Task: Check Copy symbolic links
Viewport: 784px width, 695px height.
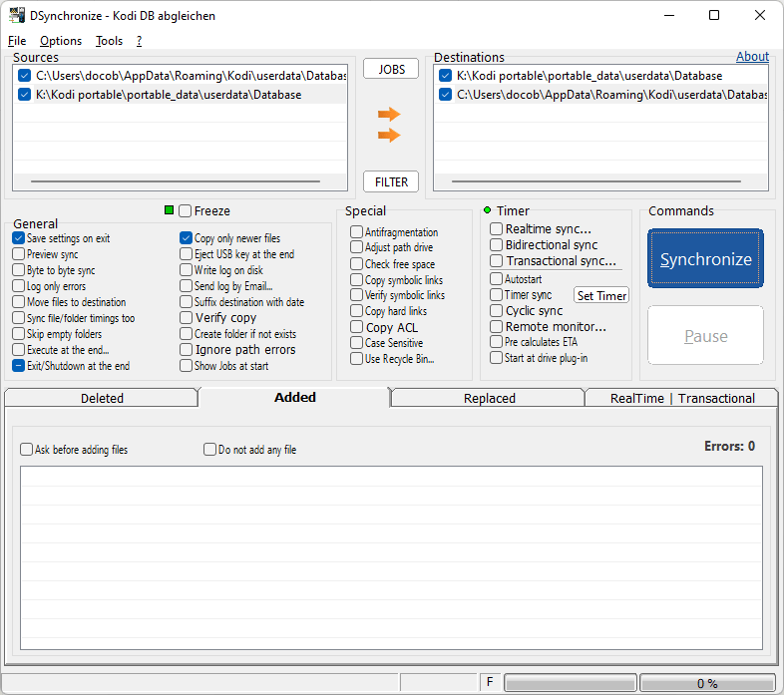Action: (356, 280)
